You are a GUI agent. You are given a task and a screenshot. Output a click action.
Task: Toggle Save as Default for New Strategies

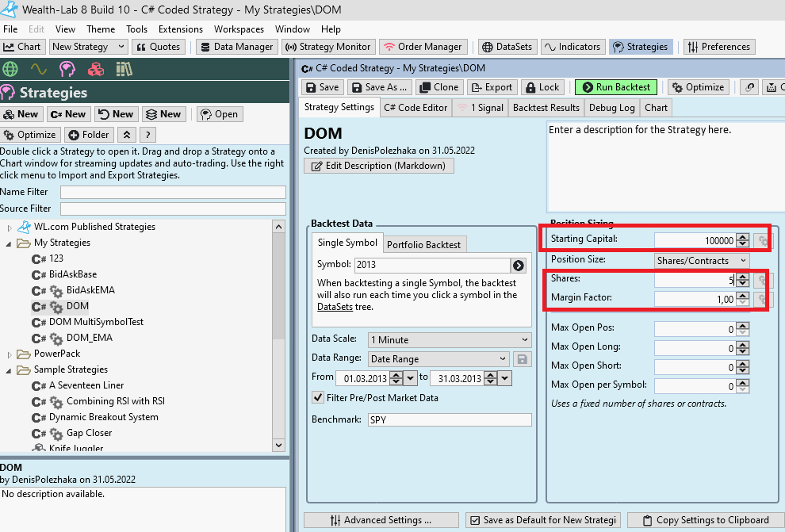pyautogui.click(x=474, y=520)
